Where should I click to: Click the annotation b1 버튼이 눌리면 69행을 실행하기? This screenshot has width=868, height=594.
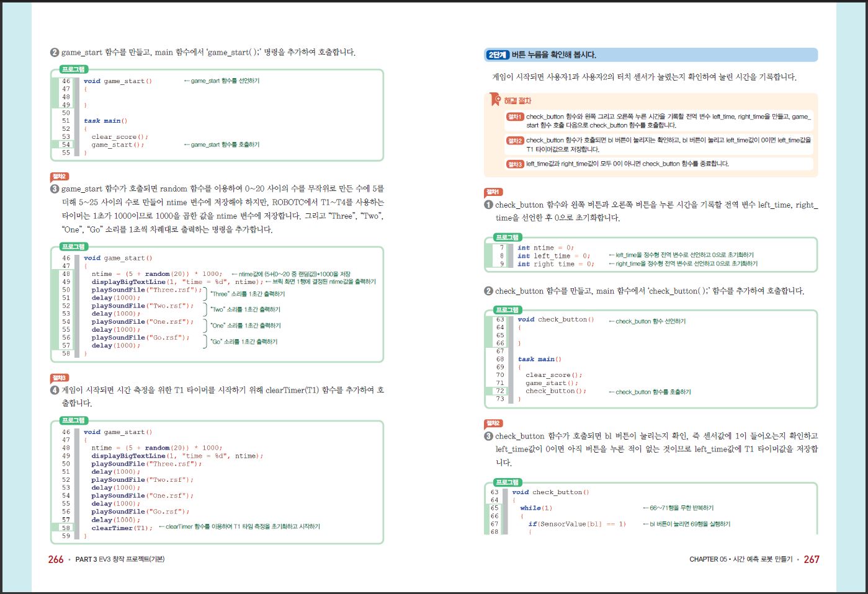coord(687,524)
